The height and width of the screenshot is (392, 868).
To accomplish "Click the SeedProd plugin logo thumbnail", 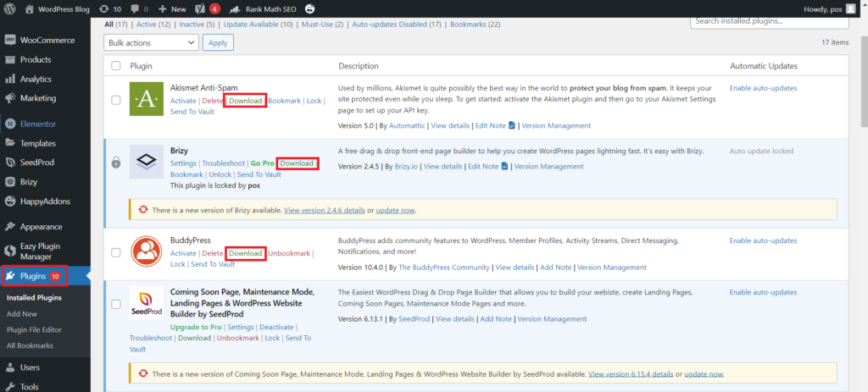I will [x=146, y=303].
